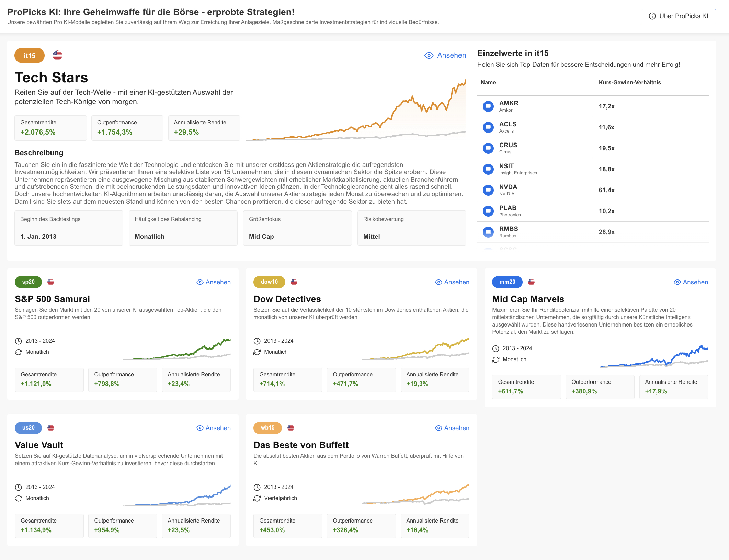Click the Größenfokus Mid Cap box
Viewport: 729px width, 560px height.
[x=297, y=228]
